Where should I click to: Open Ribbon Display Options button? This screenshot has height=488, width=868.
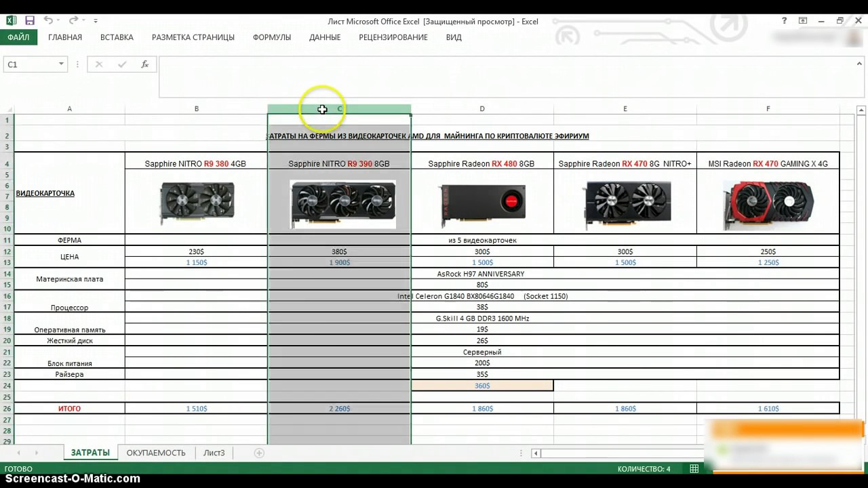[x=803, y=21]
